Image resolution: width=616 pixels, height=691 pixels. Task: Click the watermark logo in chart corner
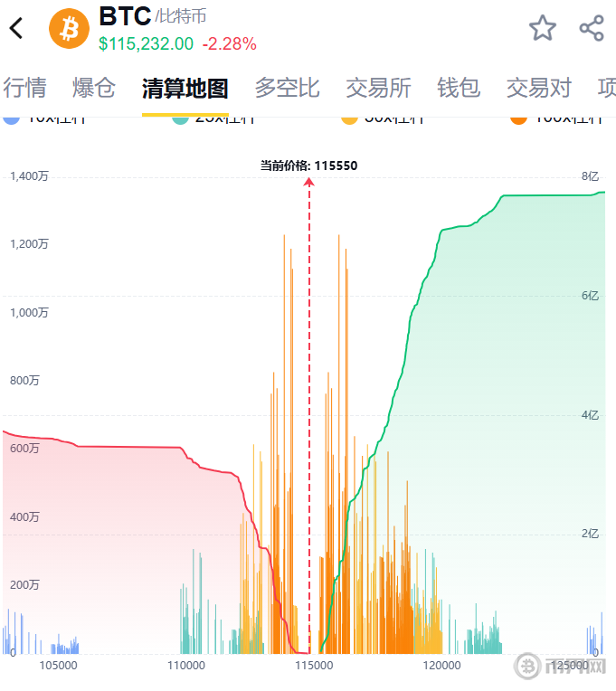[552, 667]
